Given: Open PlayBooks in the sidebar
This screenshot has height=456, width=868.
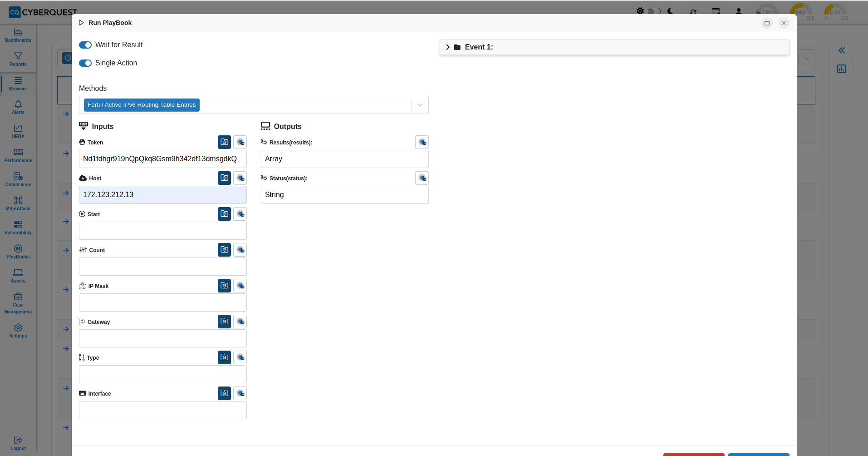Looking at the screenshot, I should [x=18, y=252].
